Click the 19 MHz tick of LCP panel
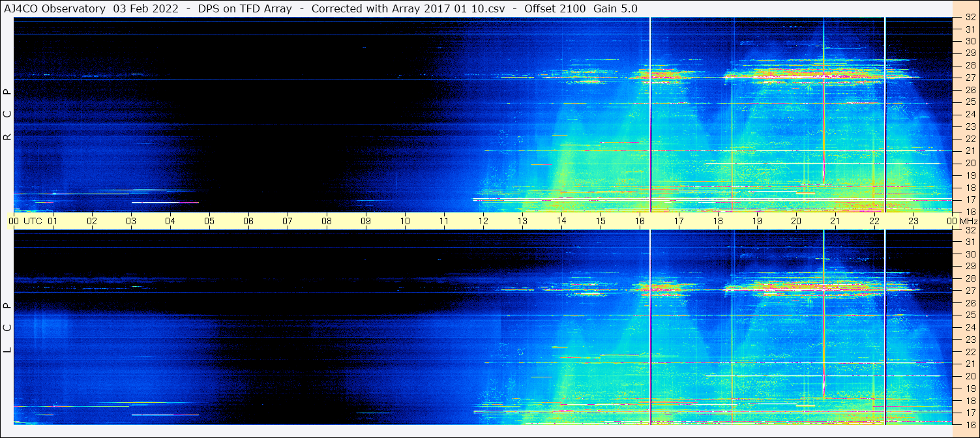 click(970, 388)
